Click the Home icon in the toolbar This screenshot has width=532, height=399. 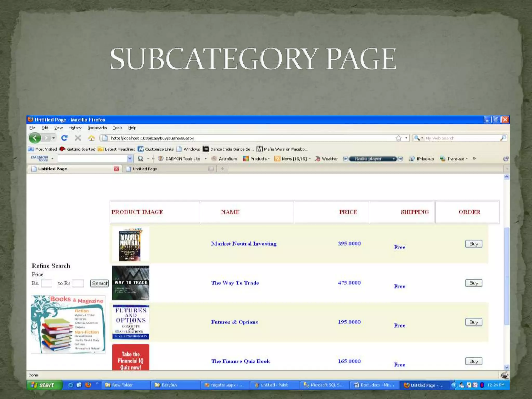pos(91,138)
